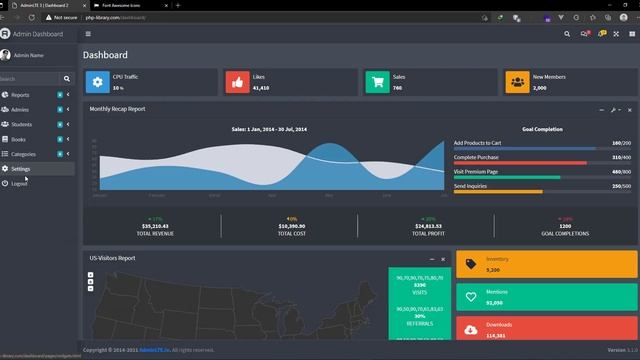640x360 pixels.
Task: Click Send Inquiries progress bar
Action: 542,191
